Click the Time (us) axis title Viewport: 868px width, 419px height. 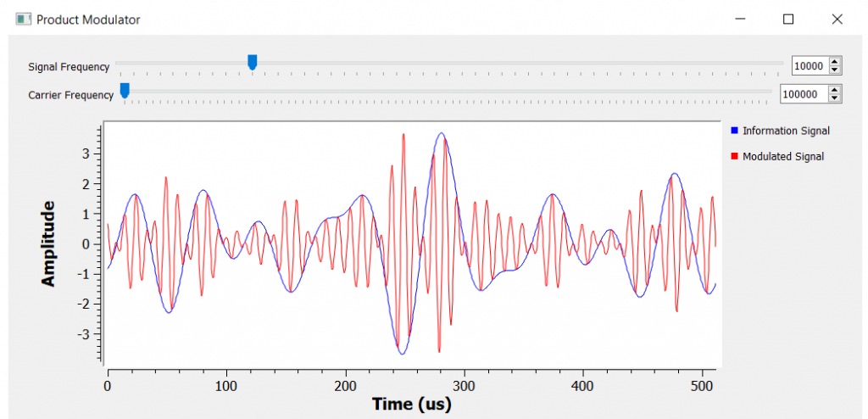(x=411, y=404)
